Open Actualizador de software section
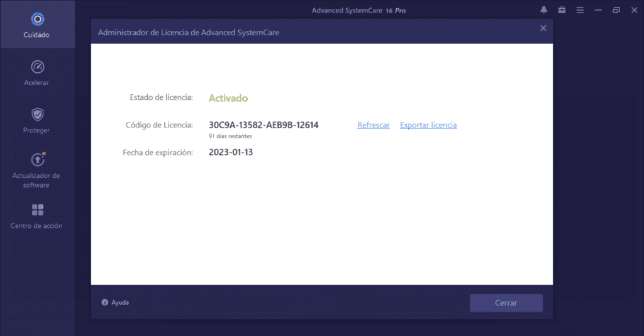Screen dimensions: 644x336 click(x=37, y=170)
